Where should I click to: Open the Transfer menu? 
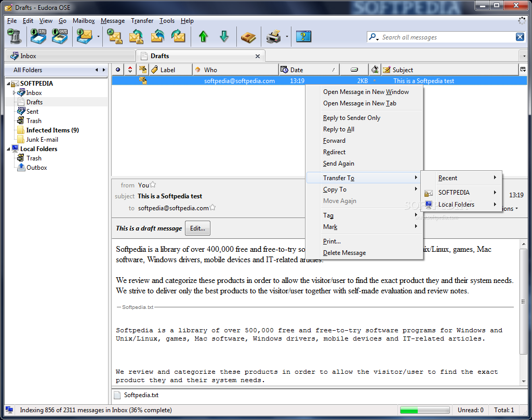[142, 21]
